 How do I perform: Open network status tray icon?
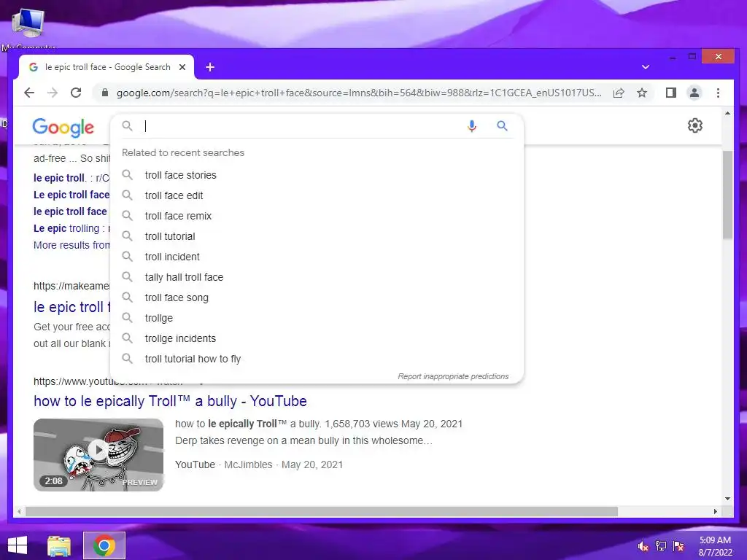pos(661,546)
